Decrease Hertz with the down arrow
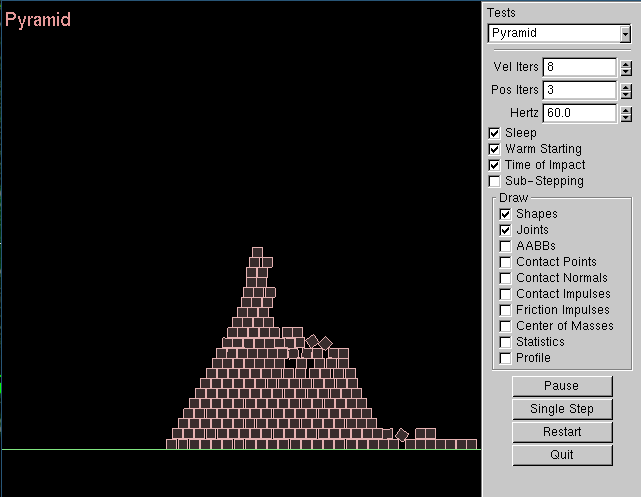The image size is (641, 497). pos(626,117)
